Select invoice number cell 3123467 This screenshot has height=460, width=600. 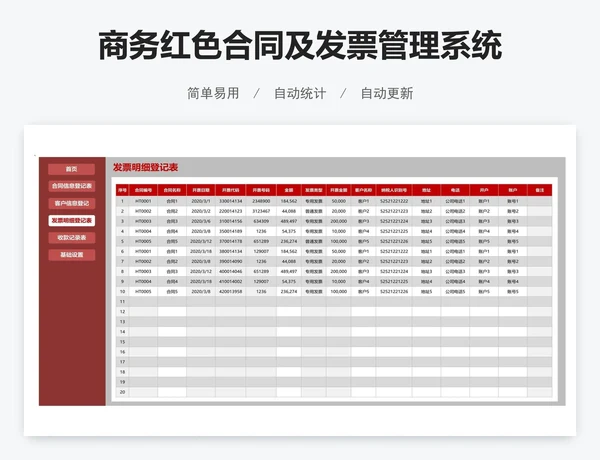tap(261, 211)
